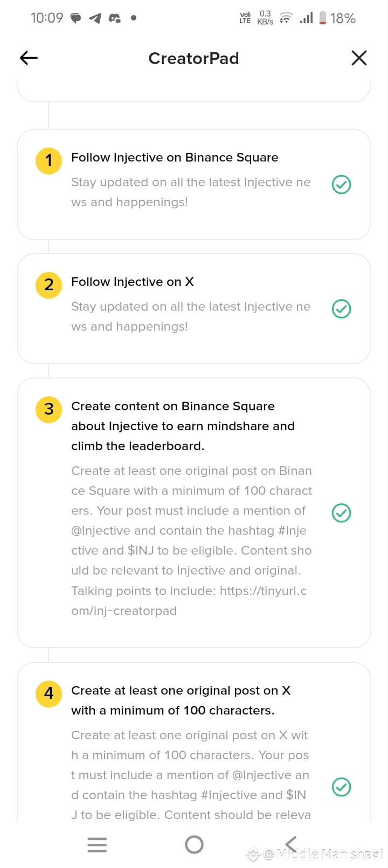This screenshot has width=388, height=868.
Task: Tap the green checkmark for Create content task
Action: point(341,513)
